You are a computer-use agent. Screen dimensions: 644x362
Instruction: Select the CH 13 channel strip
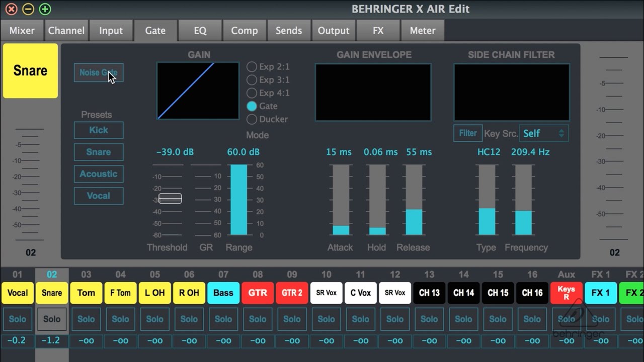pos(429,293)
